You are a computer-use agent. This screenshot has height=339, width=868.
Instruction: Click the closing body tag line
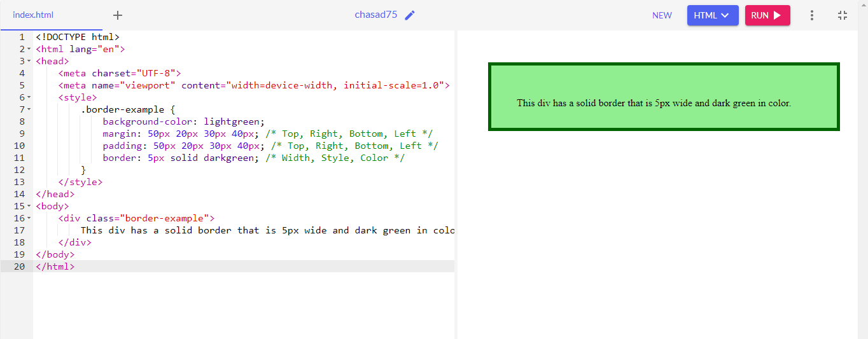point(55,254)
